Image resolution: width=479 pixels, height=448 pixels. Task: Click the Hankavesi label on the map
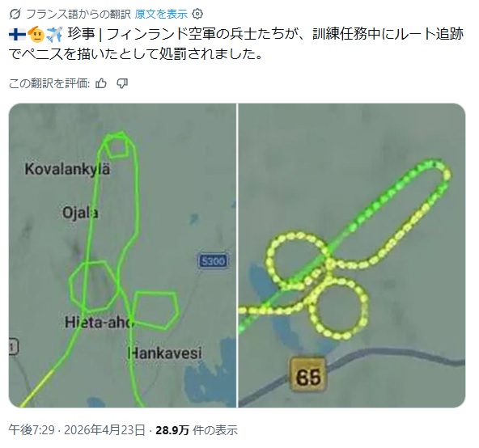165,353
